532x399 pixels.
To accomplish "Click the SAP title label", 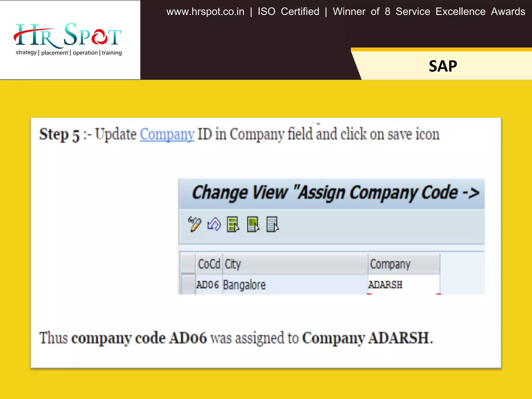I will [x=443, y=66].
